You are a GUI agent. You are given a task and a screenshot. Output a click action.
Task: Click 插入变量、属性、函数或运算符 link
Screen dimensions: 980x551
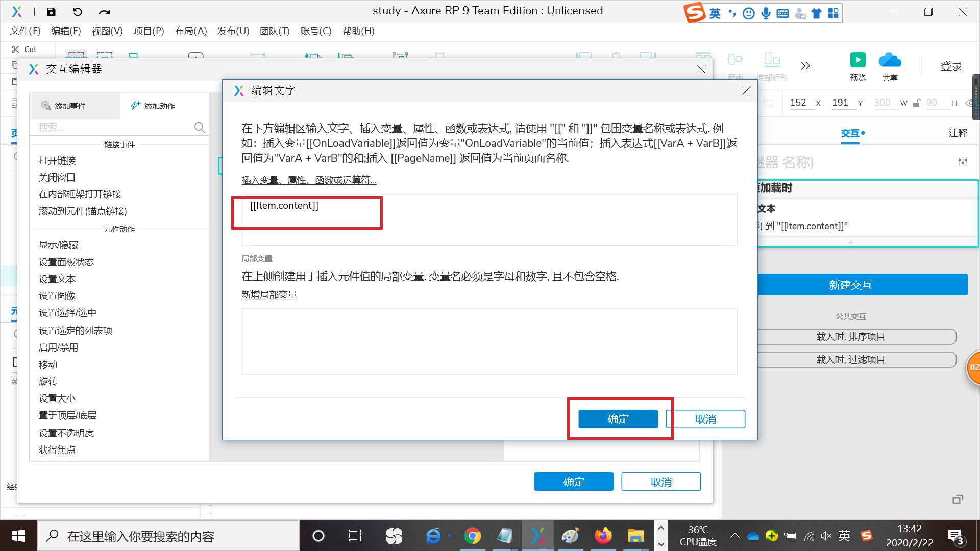tap(309, 180)
